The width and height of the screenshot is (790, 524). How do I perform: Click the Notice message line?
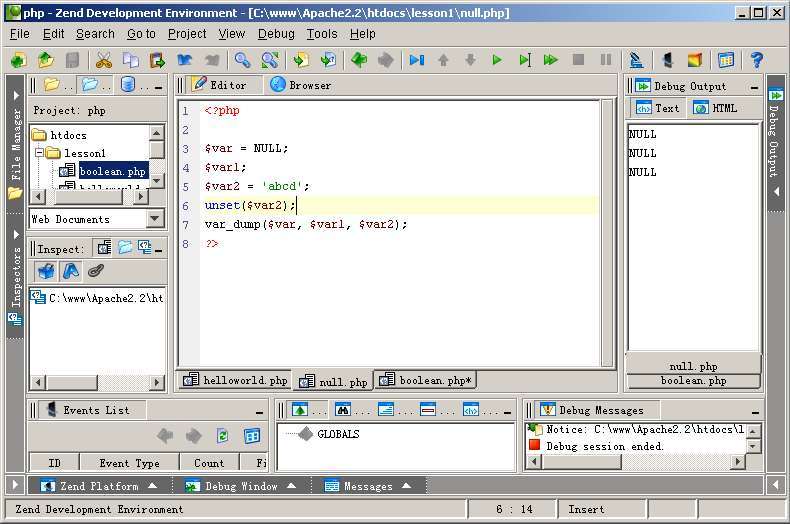click(637, 430)
